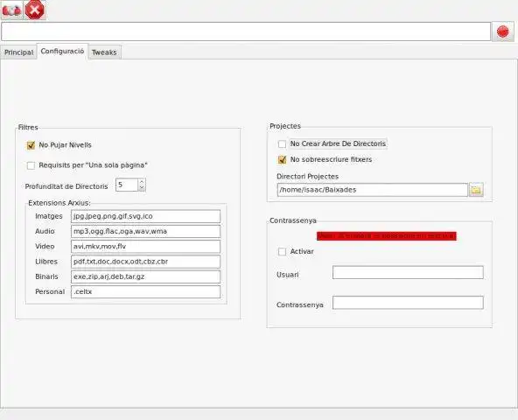
Task: Click the "Projectes" group title
Action: (285, 126)
